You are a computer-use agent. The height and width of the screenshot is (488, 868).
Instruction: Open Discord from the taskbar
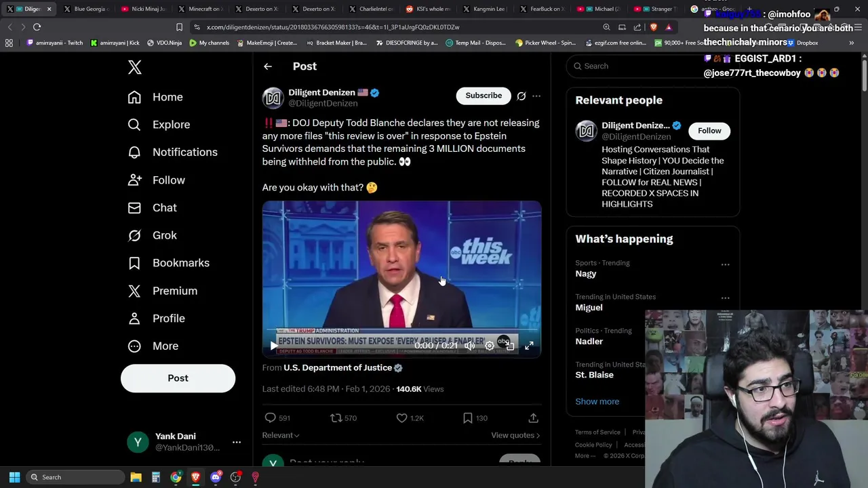point(216,477)
